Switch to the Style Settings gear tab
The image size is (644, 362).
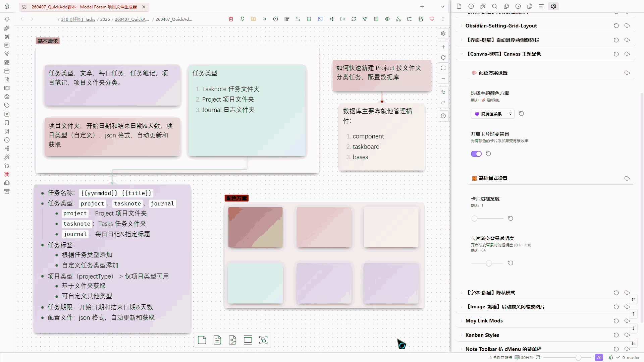(553, 6)
